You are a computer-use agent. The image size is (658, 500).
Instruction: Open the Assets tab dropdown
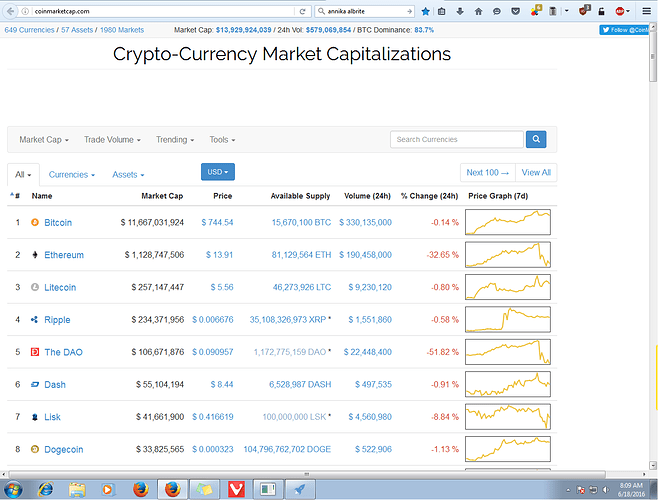point(128,174)
